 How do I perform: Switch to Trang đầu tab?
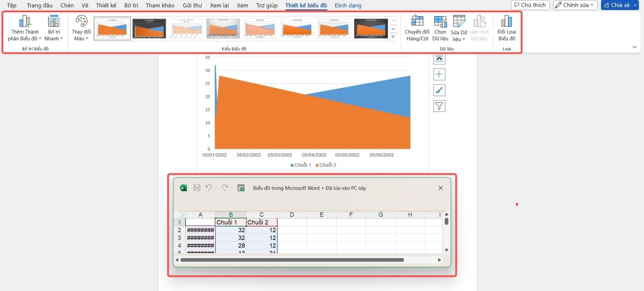39,5
